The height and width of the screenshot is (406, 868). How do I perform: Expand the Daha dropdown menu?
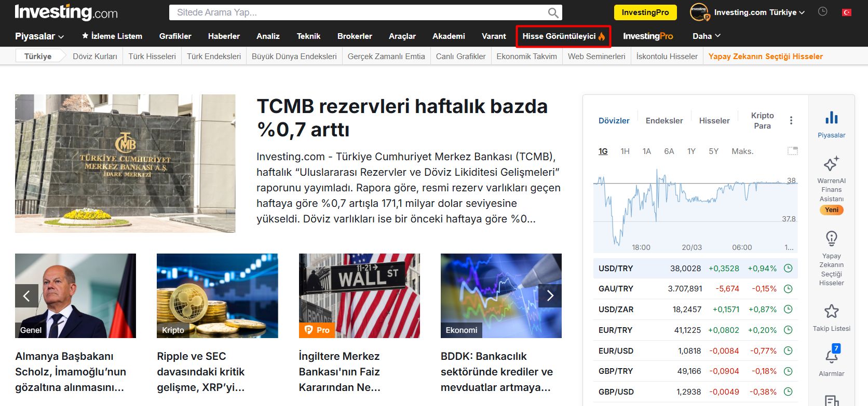pos(707,36)
